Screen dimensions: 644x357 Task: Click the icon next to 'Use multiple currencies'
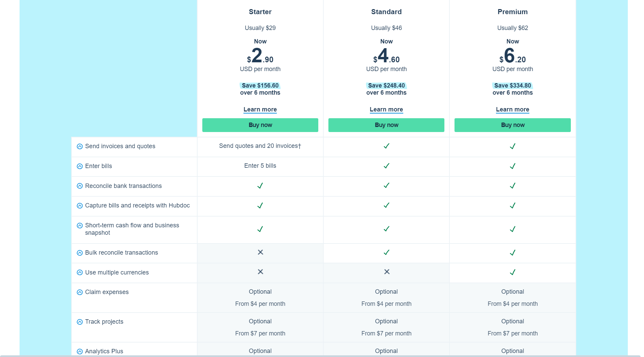point(80,272)
